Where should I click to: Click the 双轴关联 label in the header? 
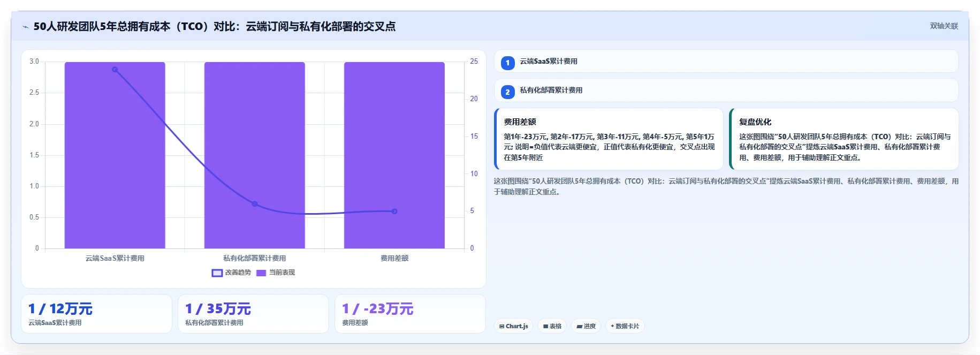point(944,26)
